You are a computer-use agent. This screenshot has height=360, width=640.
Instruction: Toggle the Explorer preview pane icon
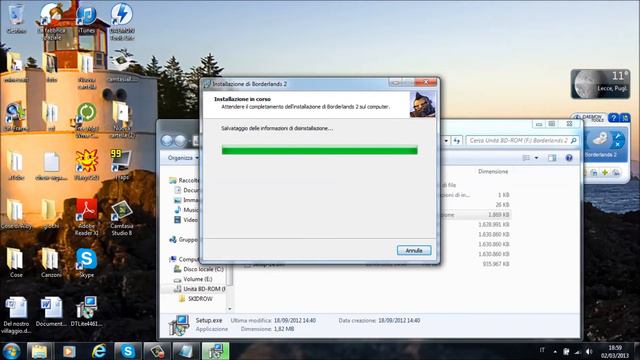(552, 158)
